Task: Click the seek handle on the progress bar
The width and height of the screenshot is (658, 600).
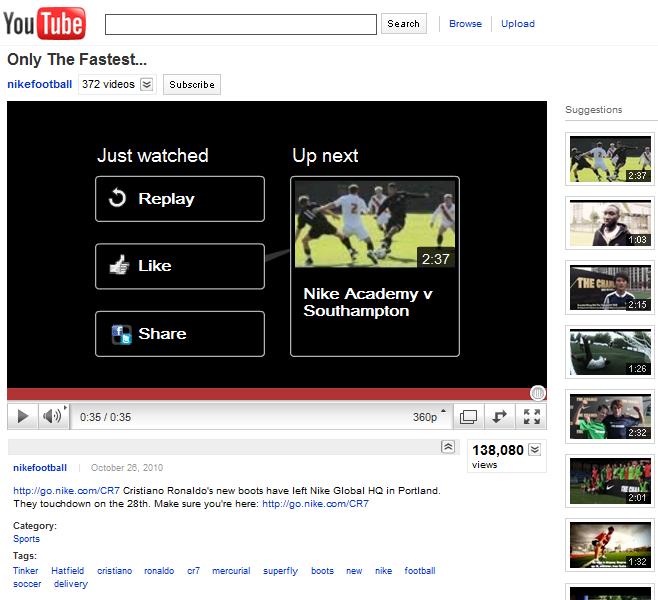Action: pyautogui.click(x=537, y=394)
